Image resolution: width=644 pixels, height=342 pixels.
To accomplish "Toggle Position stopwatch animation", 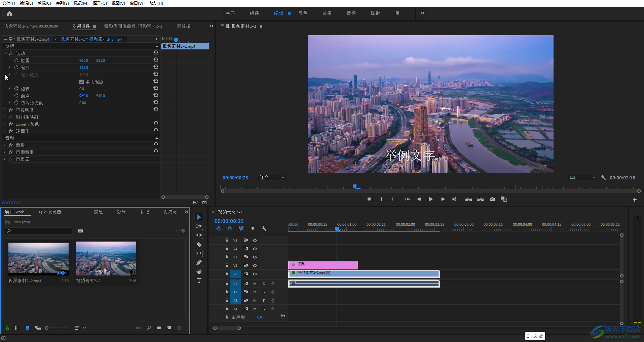I will 16,60.
